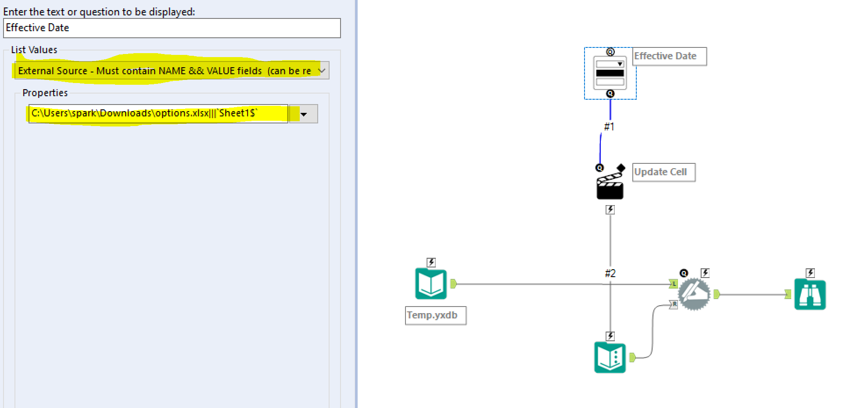Click the #1 connection label

point(608,127)
